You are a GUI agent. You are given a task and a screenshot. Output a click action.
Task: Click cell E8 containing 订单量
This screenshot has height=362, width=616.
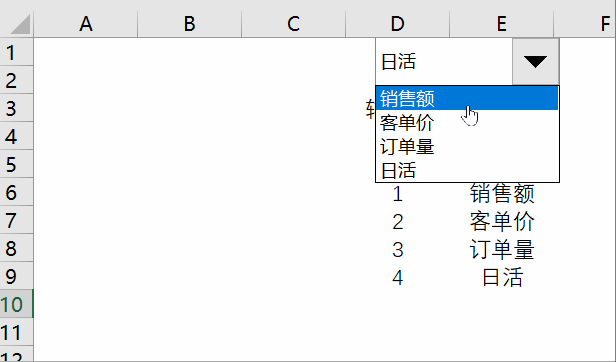[x=501, y=248]
